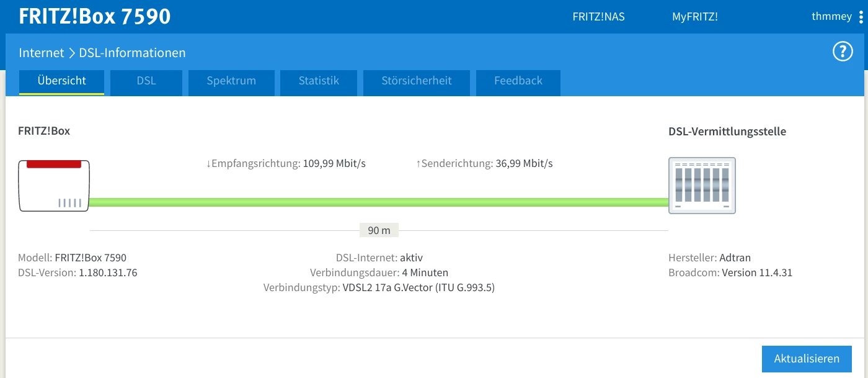Go to Internet breadcrumb
Image resolution: width=868 pixels, height=378 pixels.
coord(42,53)
